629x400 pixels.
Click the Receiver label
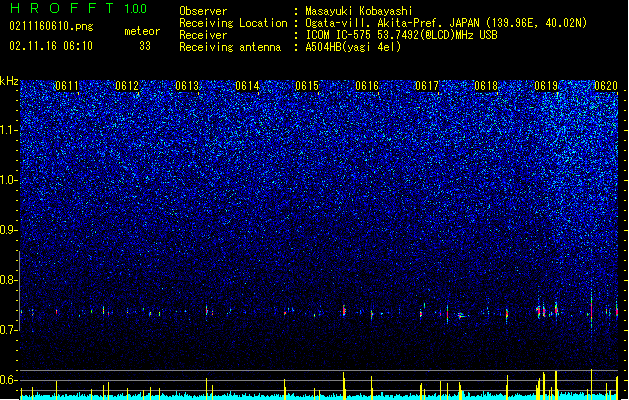click(203, 35)
